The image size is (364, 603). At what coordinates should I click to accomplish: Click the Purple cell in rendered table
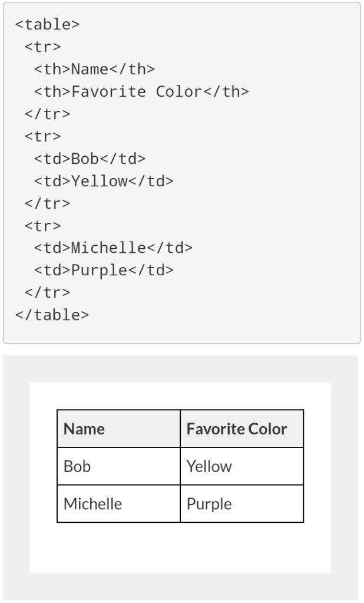point(241,504)
